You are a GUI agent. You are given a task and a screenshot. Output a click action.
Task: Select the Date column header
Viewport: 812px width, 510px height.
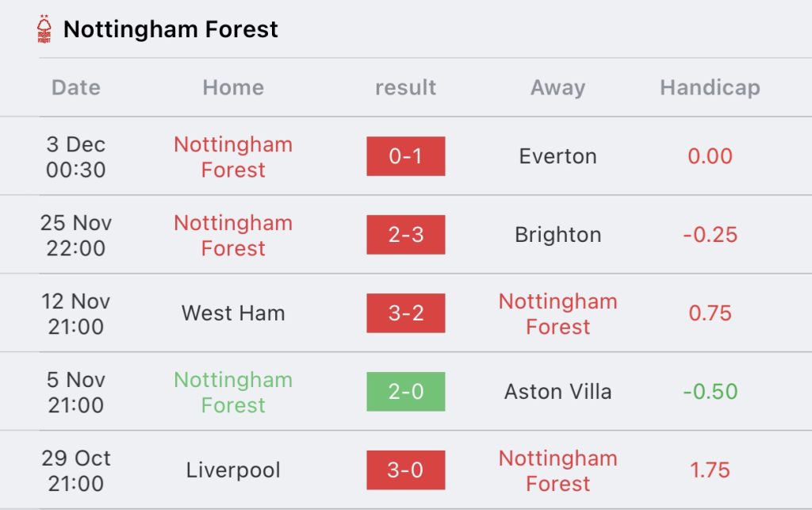click(x=75, y=87)
